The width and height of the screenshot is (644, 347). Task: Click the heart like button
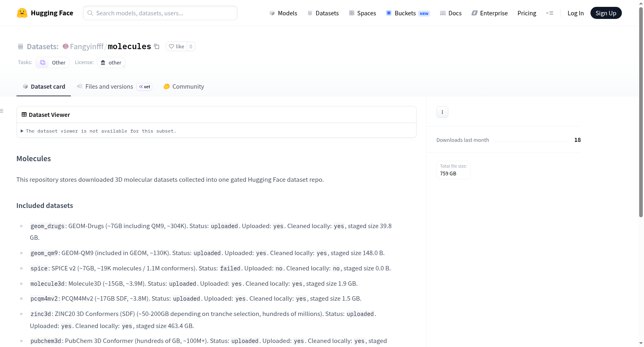pos(176,46)
